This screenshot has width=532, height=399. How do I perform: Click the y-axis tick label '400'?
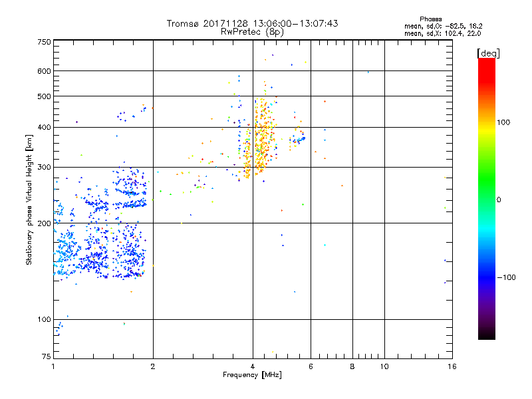(x=44, y=127)
